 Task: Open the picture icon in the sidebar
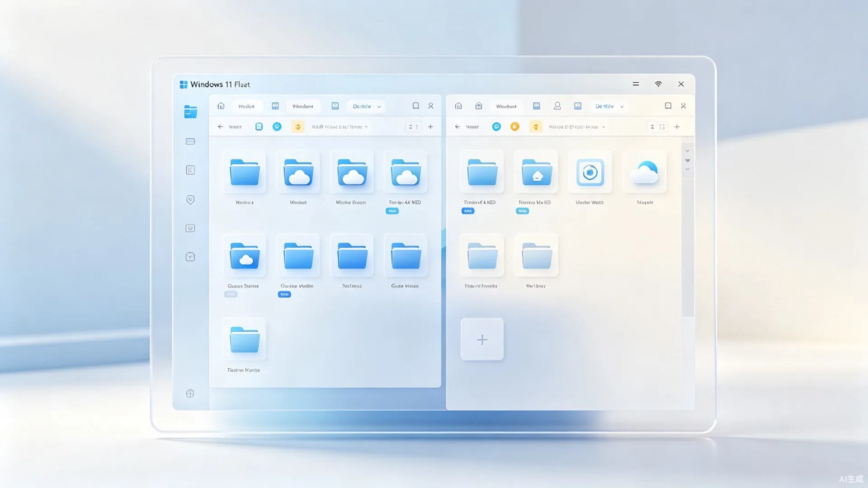(x=190, y=228)
